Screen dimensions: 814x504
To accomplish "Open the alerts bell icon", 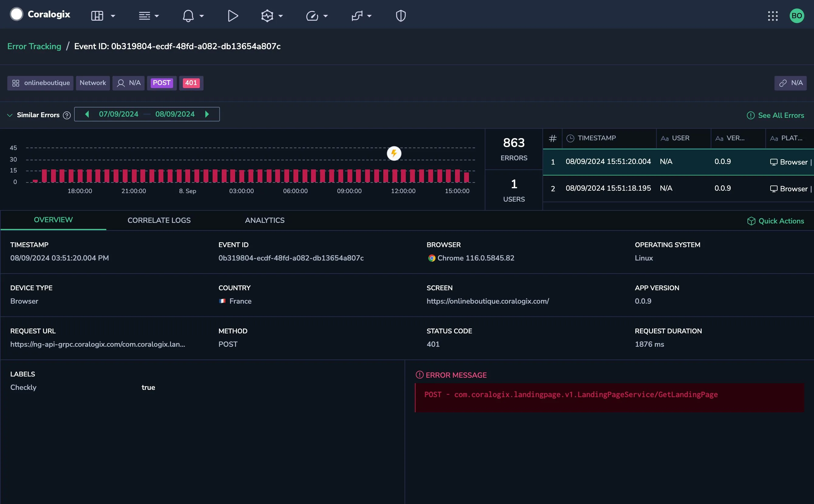I will tap(188, 16).
